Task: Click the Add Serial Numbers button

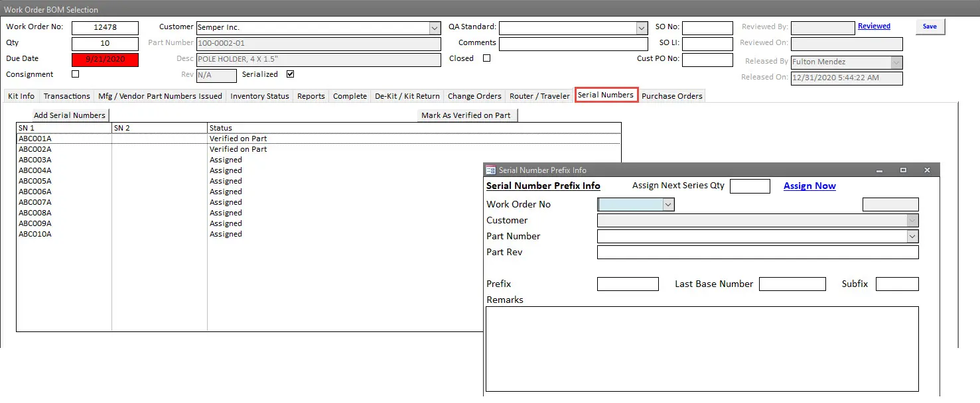Action: click(x=70, y=115)
